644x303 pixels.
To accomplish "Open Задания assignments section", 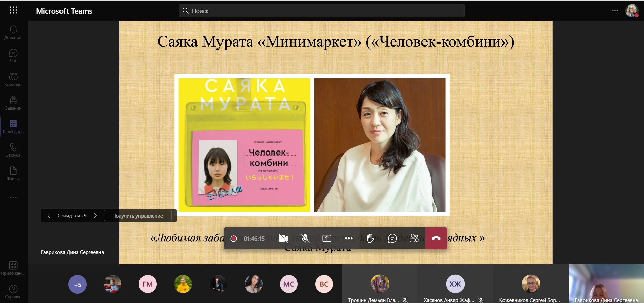I will click(13, 103).
